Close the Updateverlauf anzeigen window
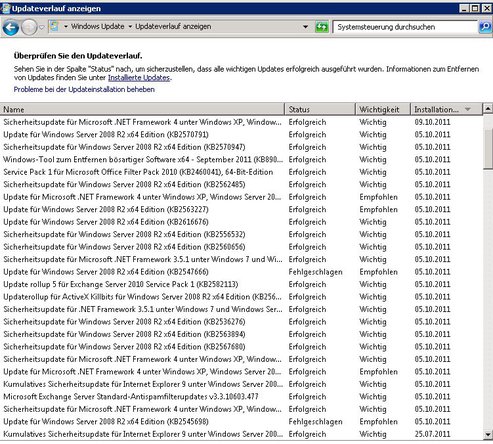Viewport: 493px width, 444px height. click(x=487, y=8)
